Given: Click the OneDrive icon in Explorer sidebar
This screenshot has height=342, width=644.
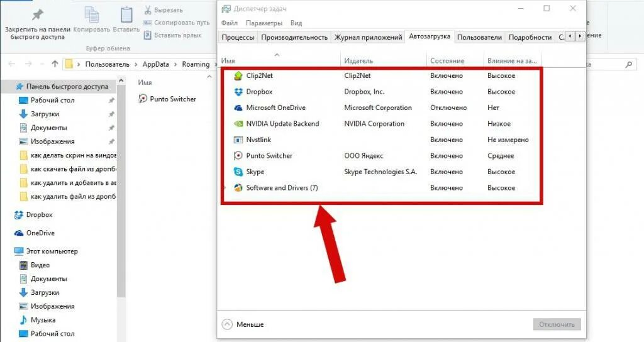Looking at the screenshot, I should (19, 233).
